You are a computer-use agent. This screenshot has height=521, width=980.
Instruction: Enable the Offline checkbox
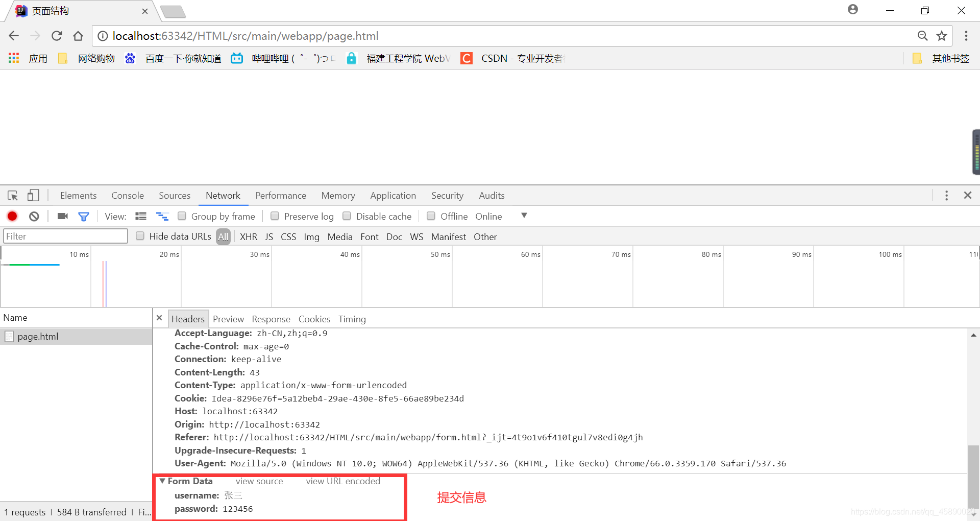click(431, 216)
